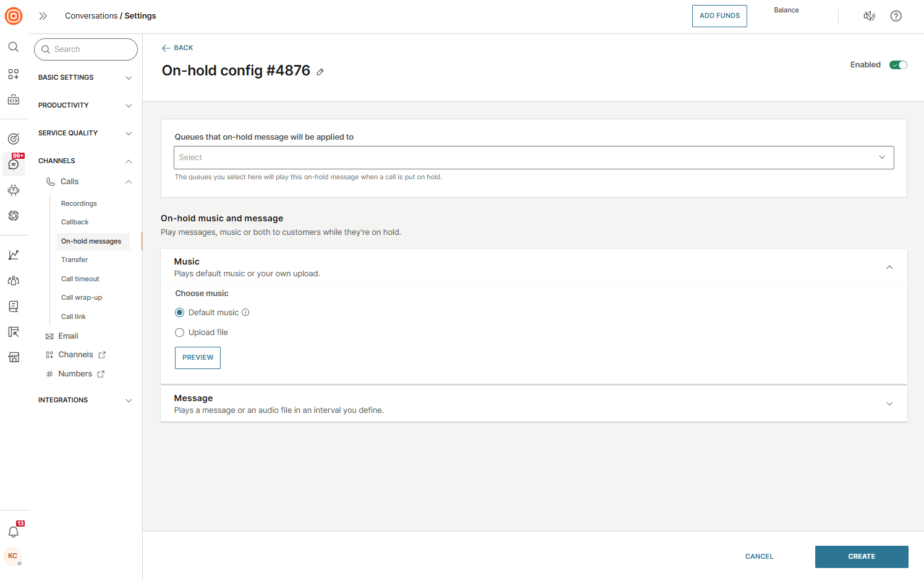Expand the sidebar with double chevron icon
This screenshot has height=581, width=924.
pos(43,16)
